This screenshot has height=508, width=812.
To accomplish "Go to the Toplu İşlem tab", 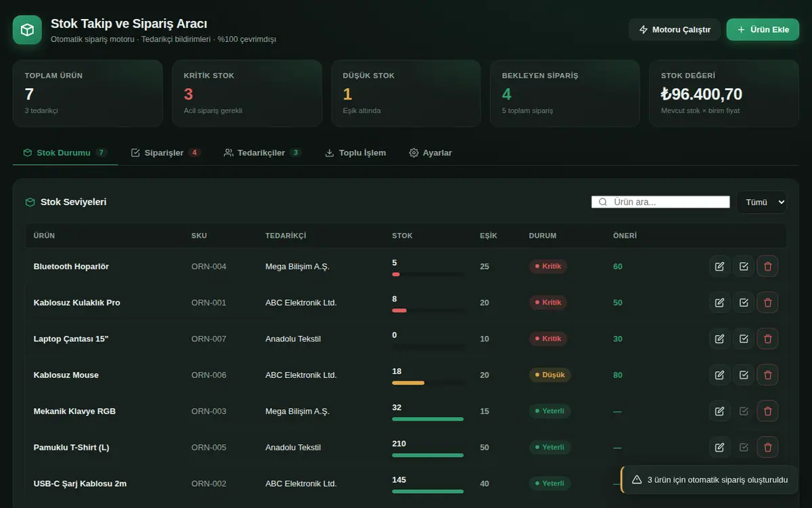I will (355, 152).
